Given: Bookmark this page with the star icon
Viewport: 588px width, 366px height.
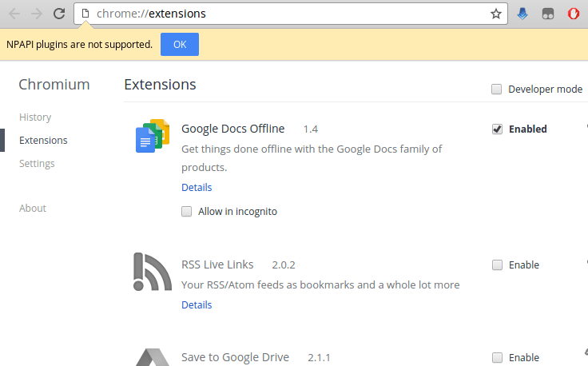Looking at the screenshot, I should coord(496,14).
